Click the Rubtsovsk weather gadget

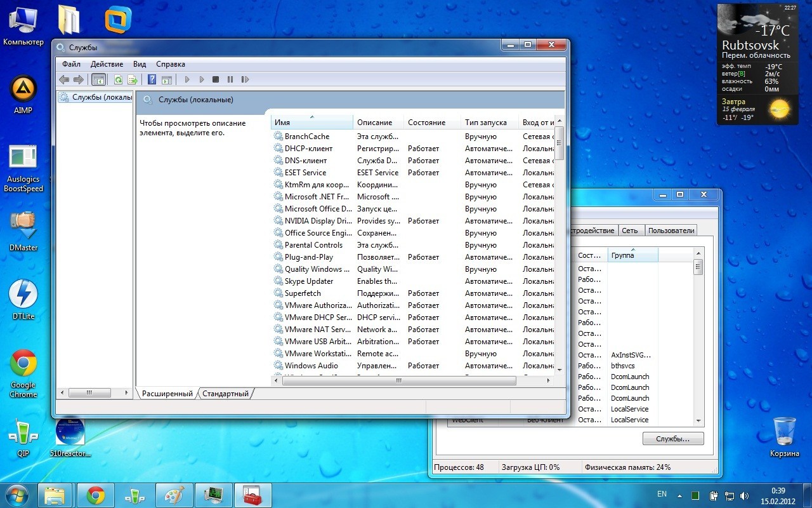757,64
